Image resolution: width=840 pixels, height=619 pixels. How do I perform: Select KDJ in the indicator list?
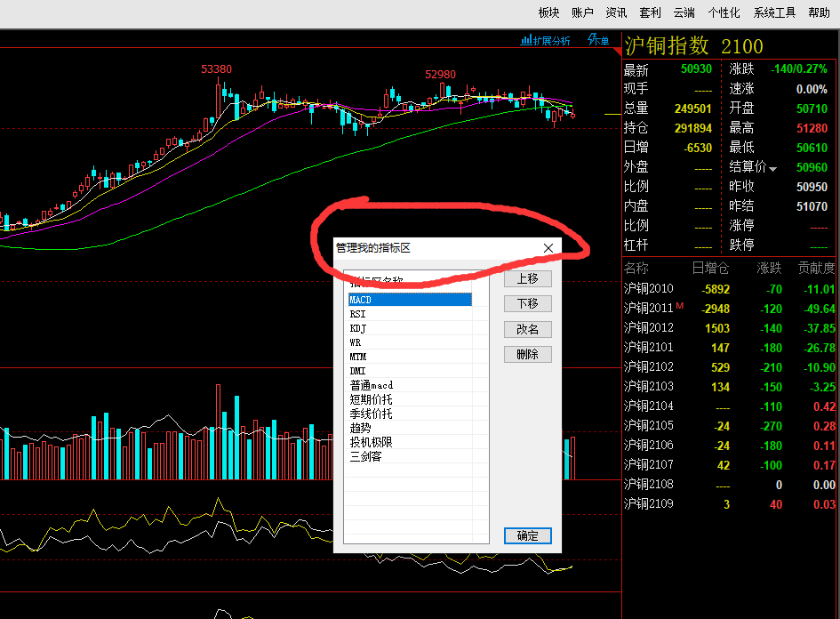(x=358, y=328)
